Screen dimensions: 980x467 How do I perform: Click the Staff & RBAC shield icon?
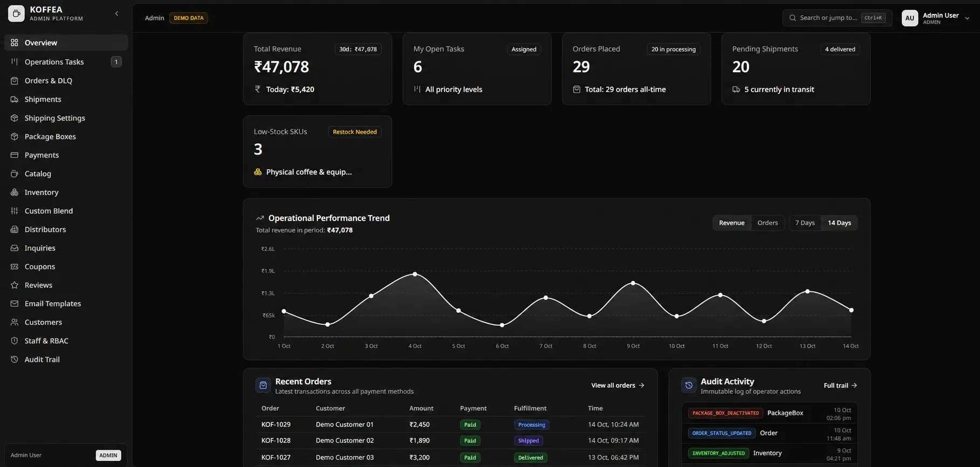[15, 341]
